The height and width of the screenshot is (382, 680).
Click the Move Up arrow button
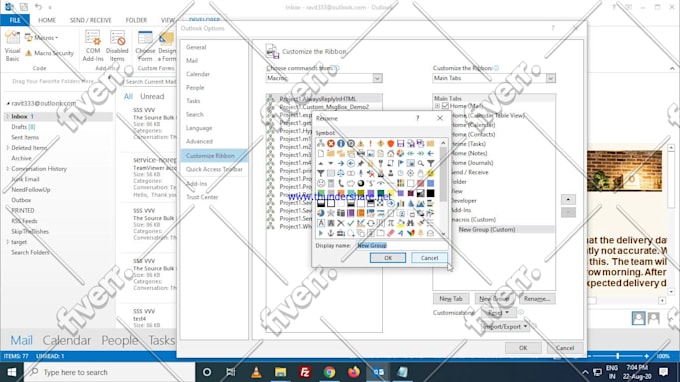[x=568, y=199]
